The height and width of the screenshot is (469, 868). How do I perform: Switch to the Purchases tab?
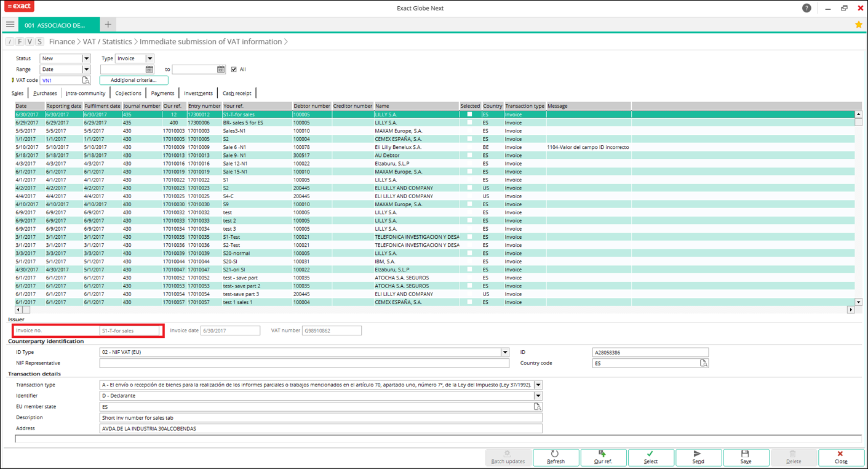(45, 94)
